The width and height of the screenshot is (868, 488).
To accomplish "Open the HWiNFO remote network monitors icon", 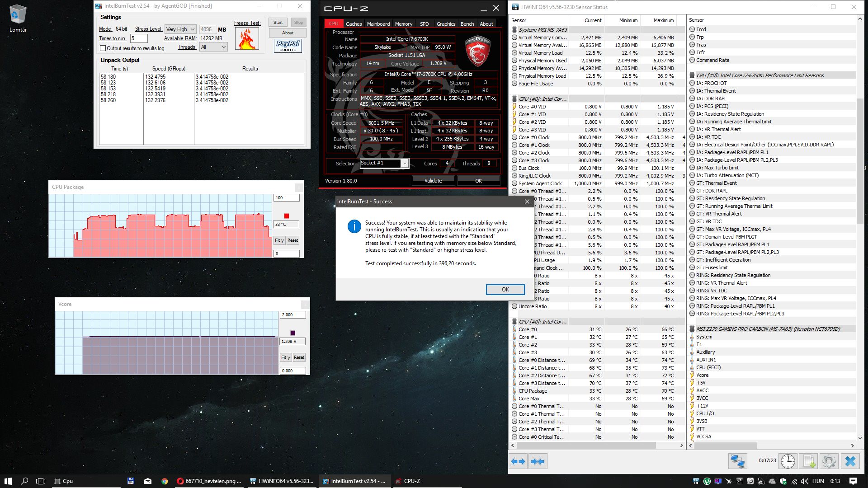I will (737, 461).
